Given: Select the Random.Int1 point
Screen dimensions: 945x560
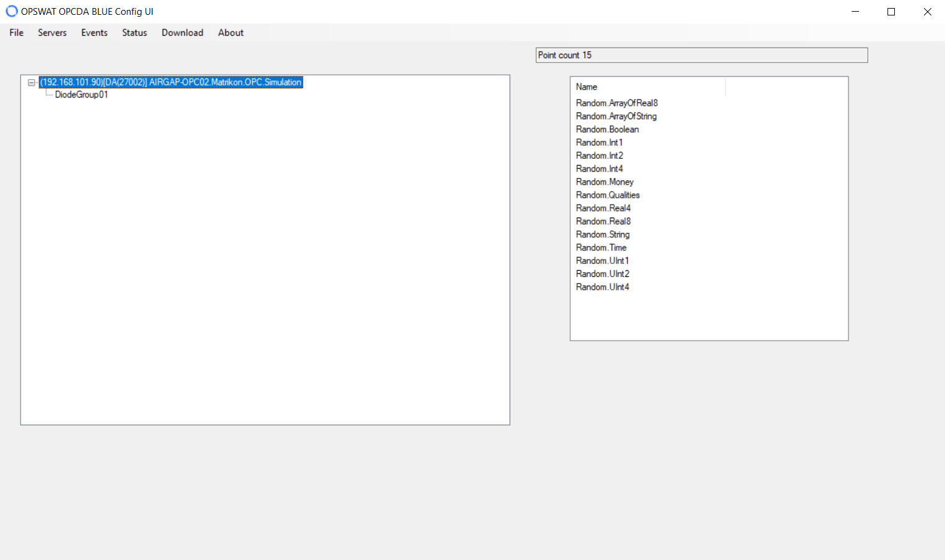Looking at the screenshot, I should 599,143.
